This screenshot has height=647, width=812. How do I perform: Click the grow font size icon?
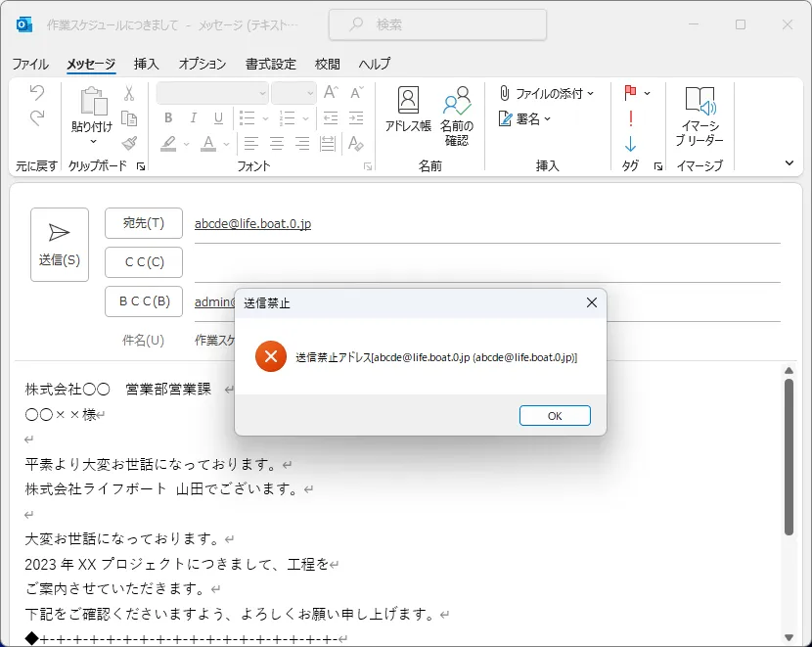[x=331, y=93]
